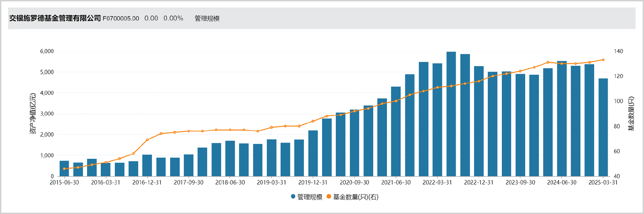Click the right axis title 基金数量(只)
The height and width of the screenshot is (214, 644).
coord(631,114)
